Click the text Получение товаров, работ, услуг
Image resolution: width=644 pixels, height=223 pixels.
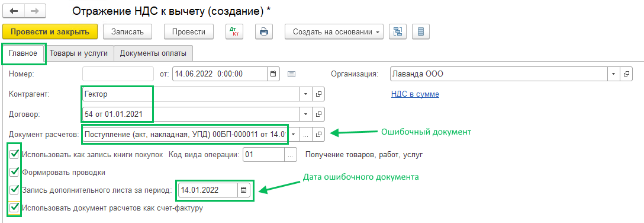tap(364, 155)
